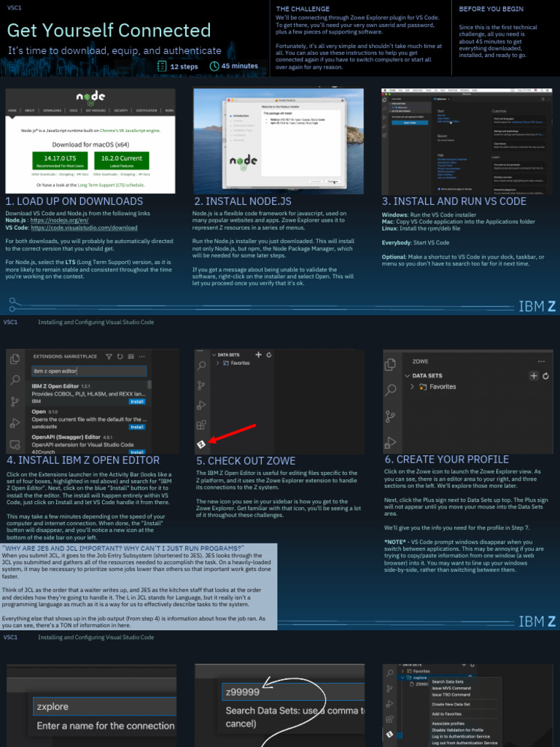Expand Favorites in step 5 screenshot
The width and height of the screenshot is (560, 747).
tap(218, 363)
